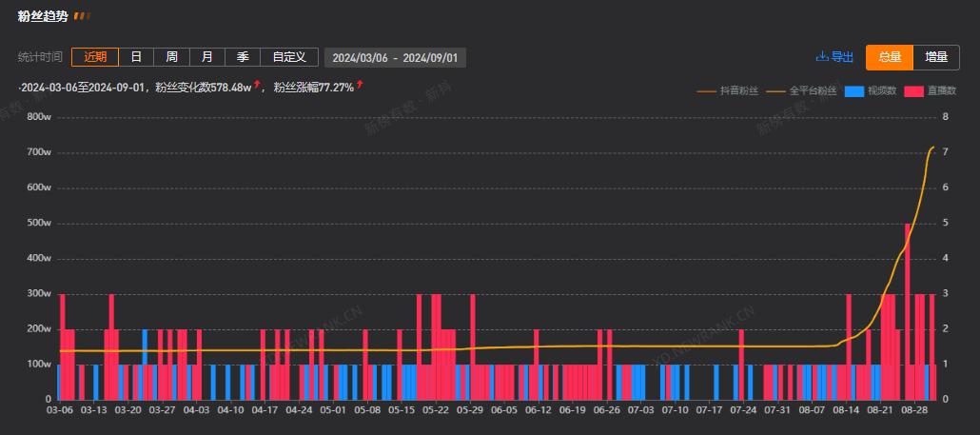Click the 05-22 x-axis date label
The height and width of the screenshot is (435, 980).
pyautogui.click(x=436, y=410)
